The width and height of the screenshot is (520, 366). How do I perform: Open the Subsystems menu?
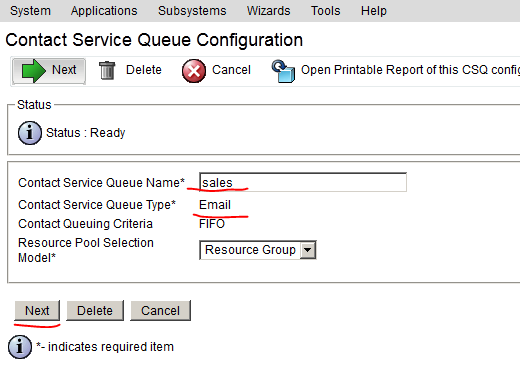point(192,11)
